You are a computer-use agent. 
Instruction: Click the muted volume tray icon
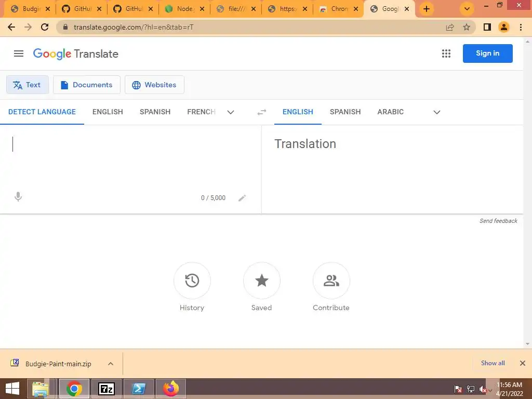tap(483, 390)
